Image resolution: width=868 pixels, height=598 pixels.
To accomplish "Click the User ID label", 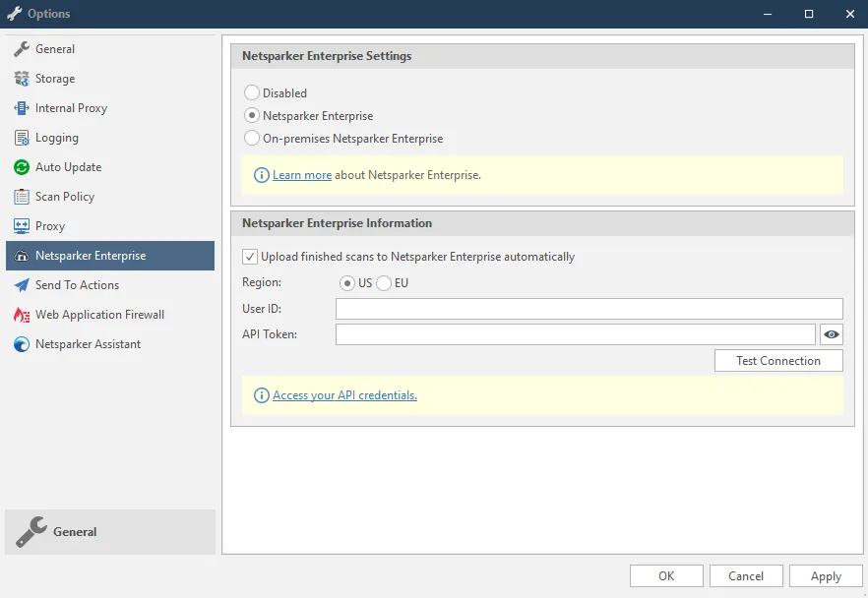I will point(262,309).
